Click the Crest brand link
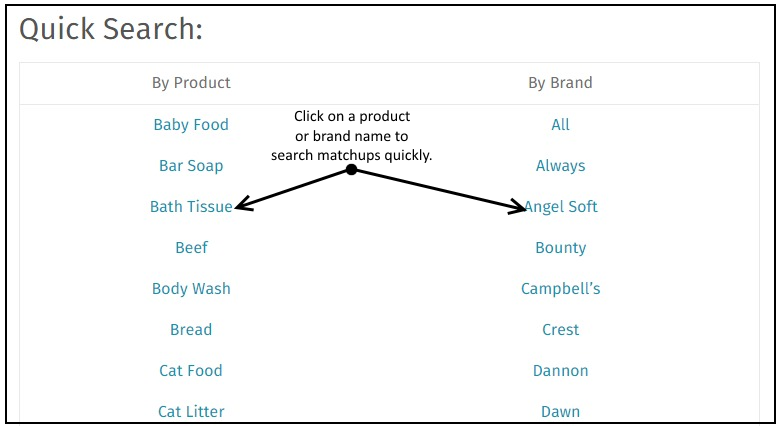This screenshot has height=426, width=782. [x=561, y=329]
